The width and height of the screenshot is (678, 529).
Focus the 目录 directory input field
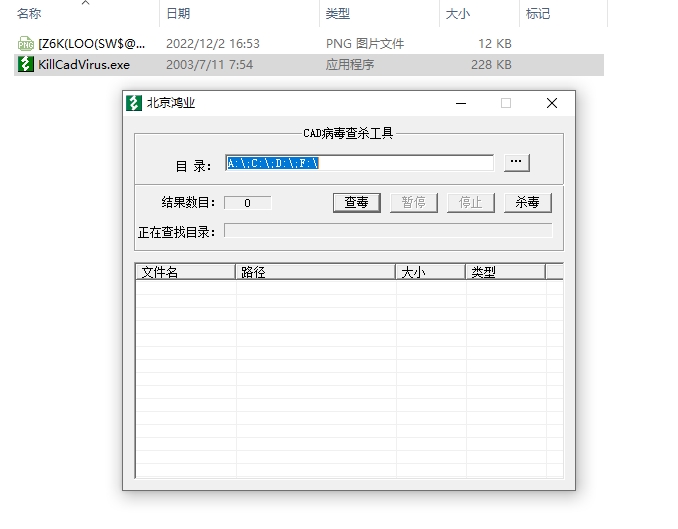pos(359,163)
